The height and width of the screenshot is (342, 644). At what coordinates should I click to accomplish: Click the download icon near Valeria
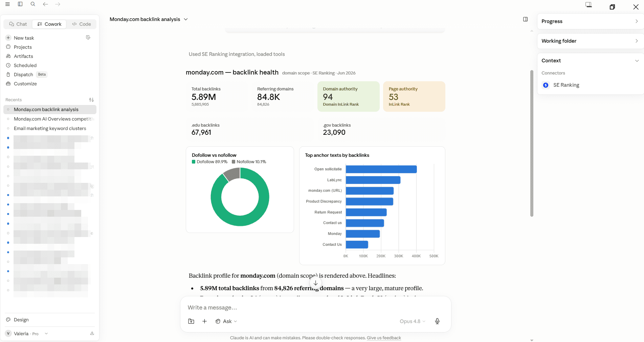(x=92, y=334)
